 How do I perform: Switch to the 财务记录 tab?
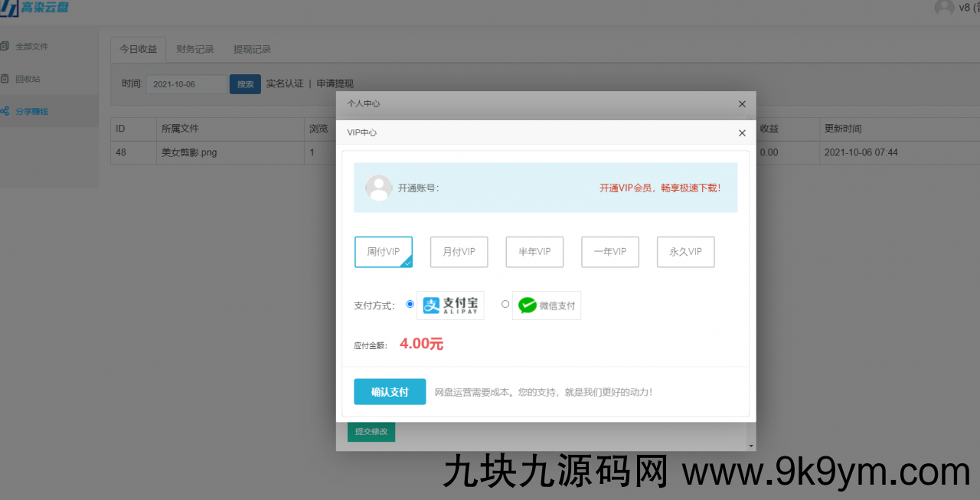[195, 49]
